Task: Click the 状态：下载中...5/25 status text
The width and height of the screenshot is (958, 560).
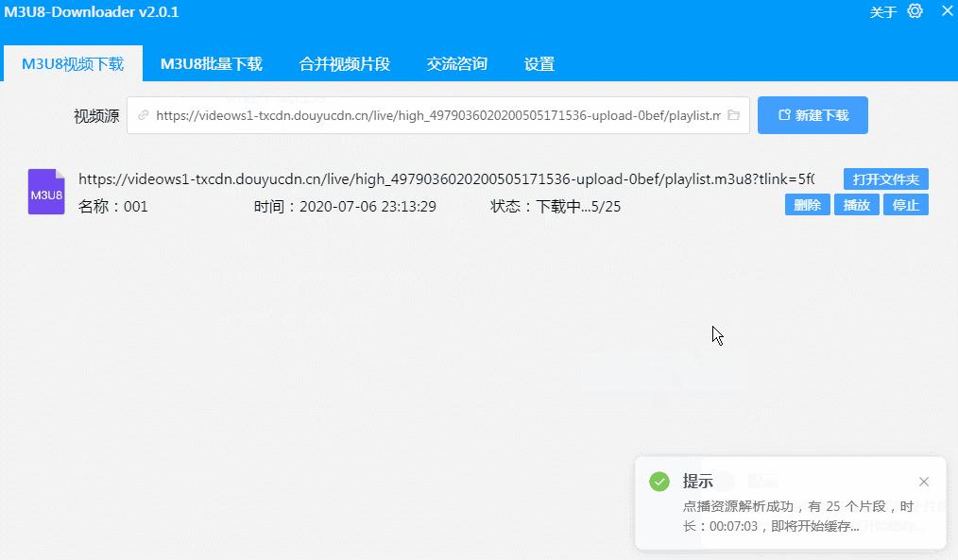Action: [556, 207]
